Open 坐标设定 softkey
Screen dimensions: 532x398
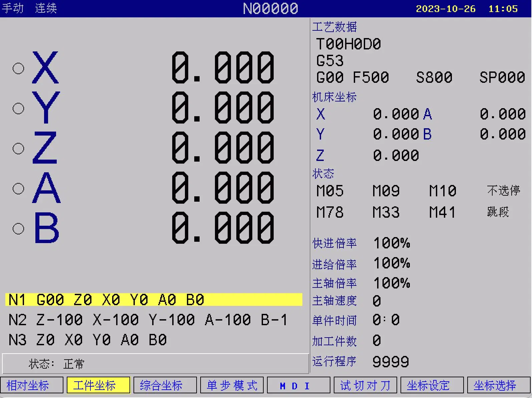[x=432, y=385]
